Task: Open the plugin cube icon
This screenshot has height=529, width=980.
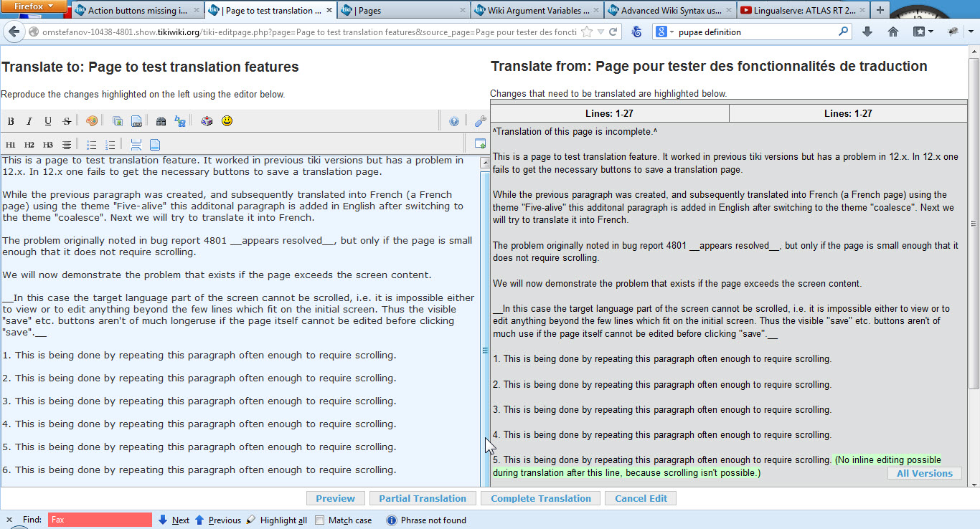Action: coord(207,121)
